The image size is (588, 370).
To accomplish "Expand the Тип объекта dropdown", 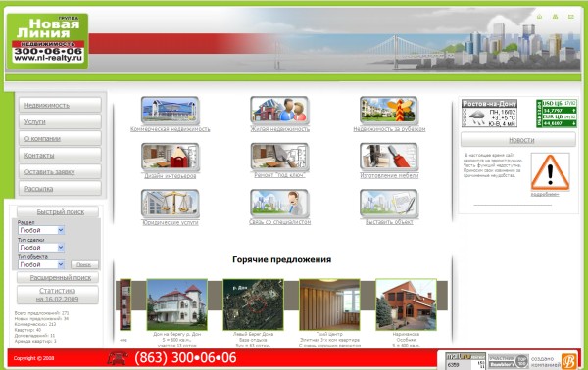I will pos(41,264).
